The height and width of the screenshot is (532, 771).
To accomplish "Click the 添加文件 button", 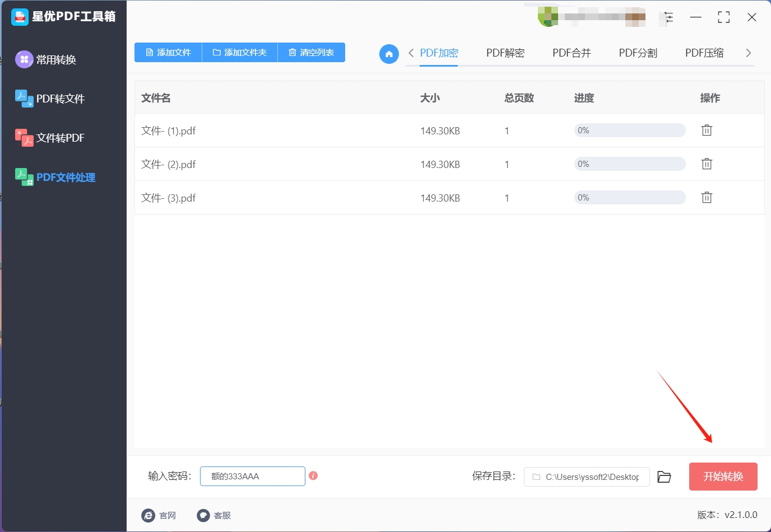I will (168, 52).
